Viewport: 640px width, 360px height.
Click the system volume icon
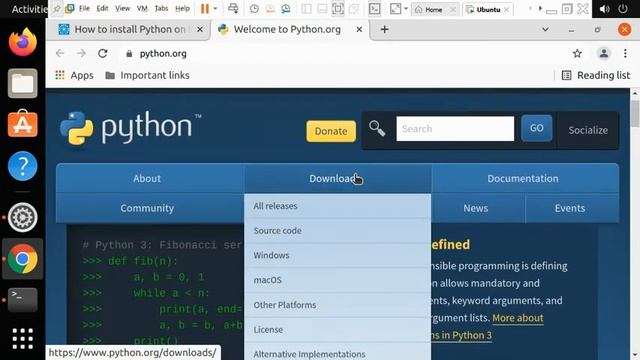pos(604,9)
